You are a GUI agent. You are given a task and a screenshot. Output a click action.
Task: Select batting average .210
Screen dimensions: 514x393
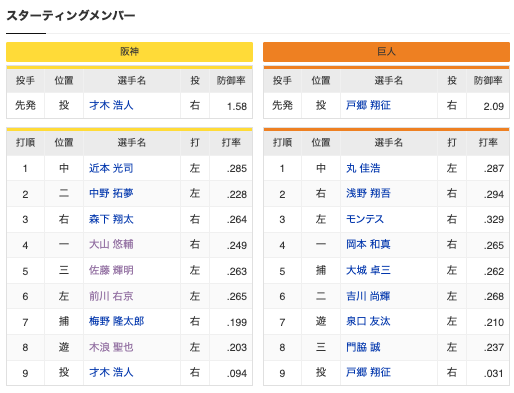(494, 322)
